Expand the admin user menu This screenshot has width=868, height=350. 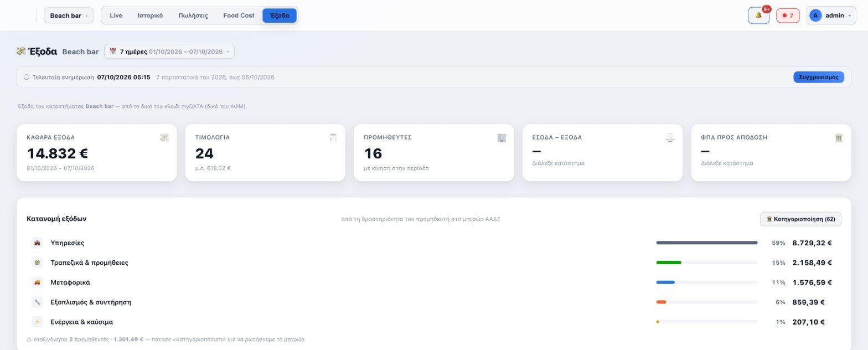click(x=831, y=16)
